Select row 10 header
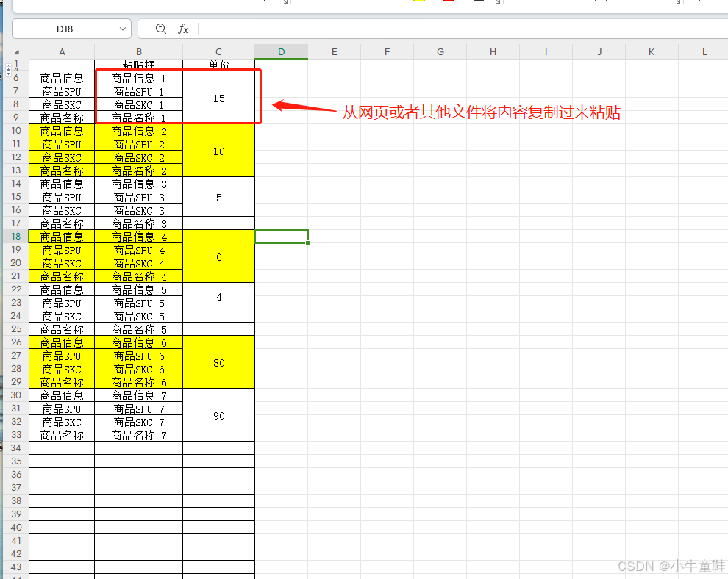Screen dimensions: 728x579 16,130
